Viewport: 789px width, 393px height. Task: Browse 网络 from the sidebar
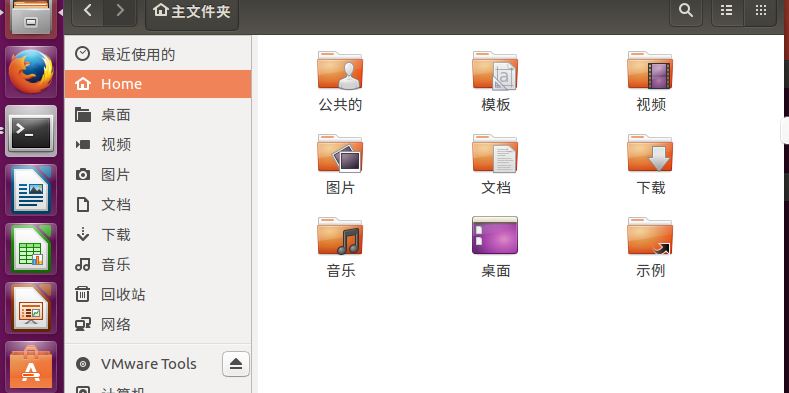[158, 324]
